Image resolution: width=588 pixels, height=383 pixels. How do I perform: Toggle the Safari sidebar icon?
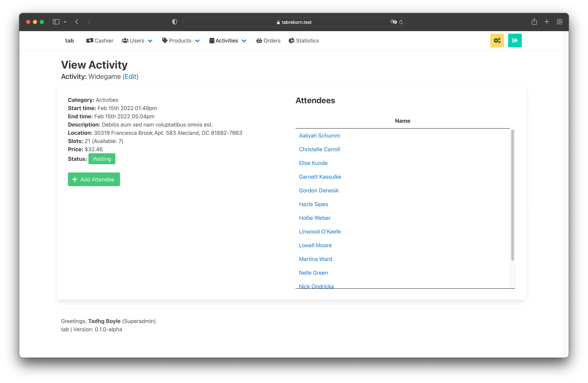pos(56,22)
